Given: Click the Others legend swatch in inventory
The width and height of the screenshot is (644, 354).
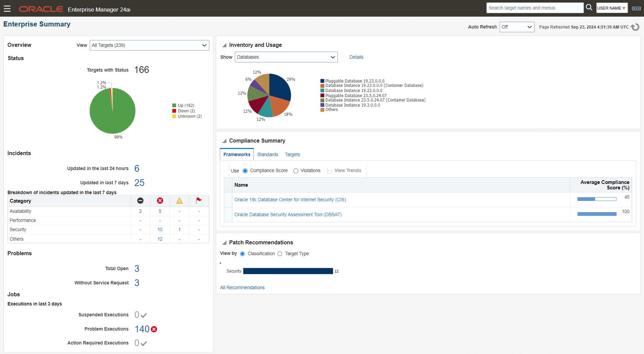Looking at the screenshot, I should tap(322, 110).
